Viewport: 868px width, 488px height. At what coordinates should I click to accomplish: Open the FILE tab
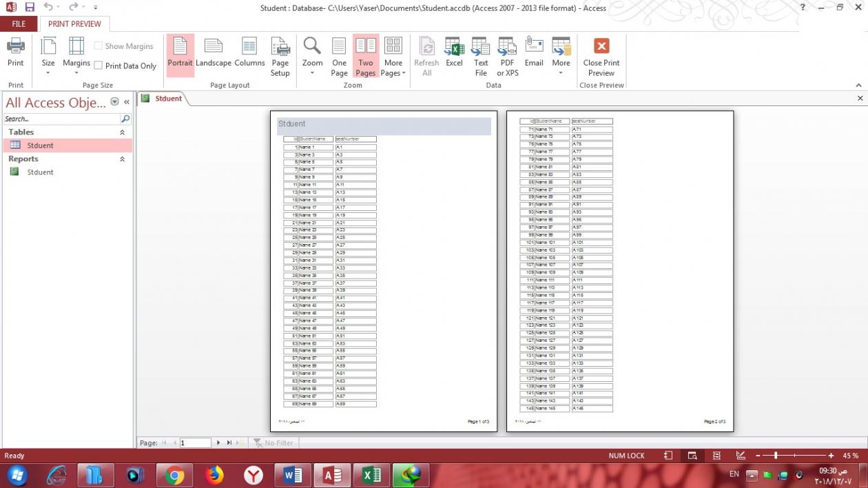click(19, 23)
